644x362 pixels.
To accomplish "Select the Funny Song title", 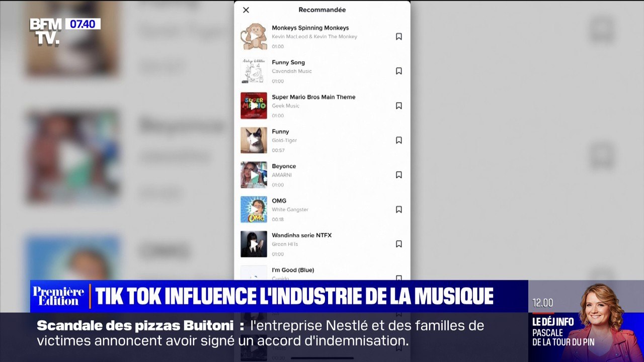I will coord(288,63).
